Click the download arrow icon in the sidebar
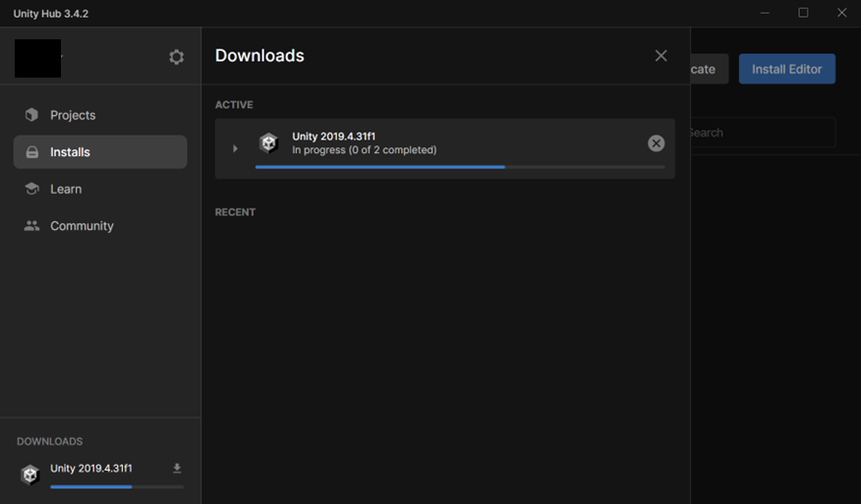Image resolution: width=861 pixels, height=504 pixels. pos(177,469)
